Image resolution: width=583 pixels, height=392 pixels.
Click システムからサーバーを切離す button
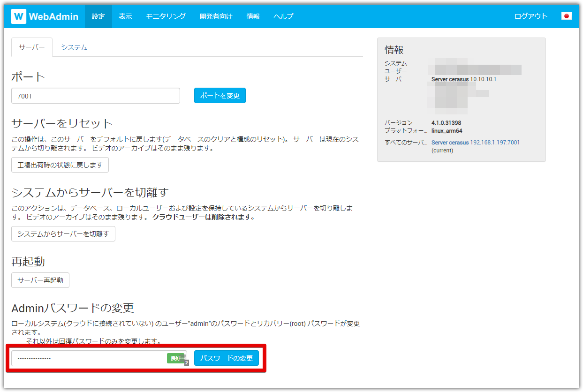click(x=63, y=234)
